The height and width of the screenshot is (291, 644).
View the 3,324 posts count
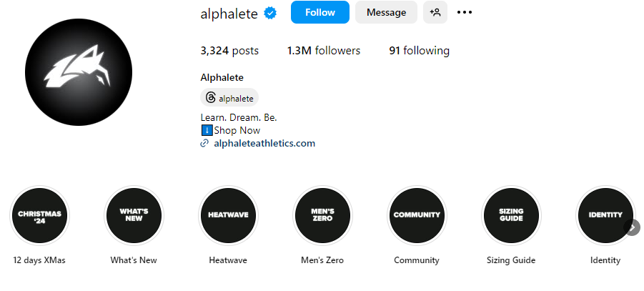tap(229, 51)
